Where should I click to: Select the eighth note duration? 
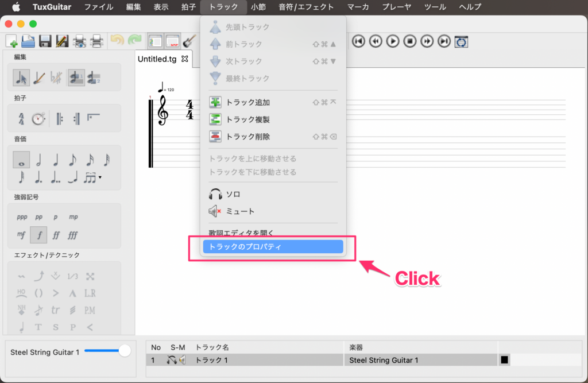pyautogui.click(x=73, y=160)
